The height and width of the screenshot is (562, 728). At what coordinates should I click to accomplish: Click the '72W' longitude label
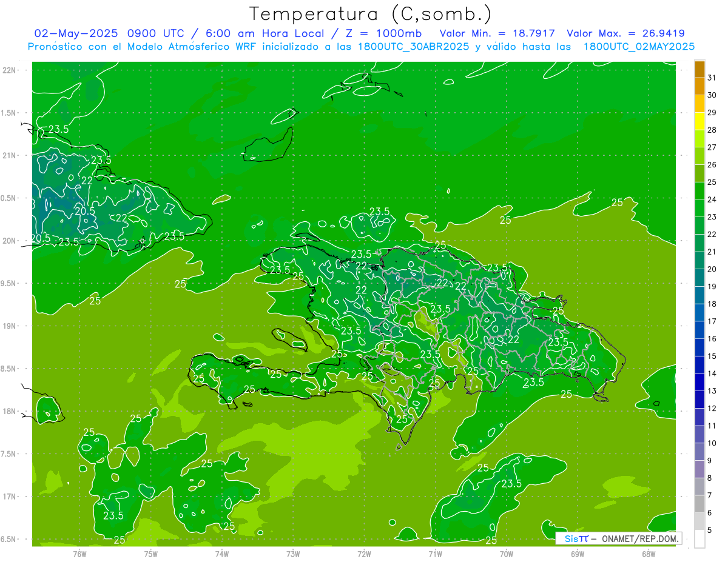coord(365,554)
